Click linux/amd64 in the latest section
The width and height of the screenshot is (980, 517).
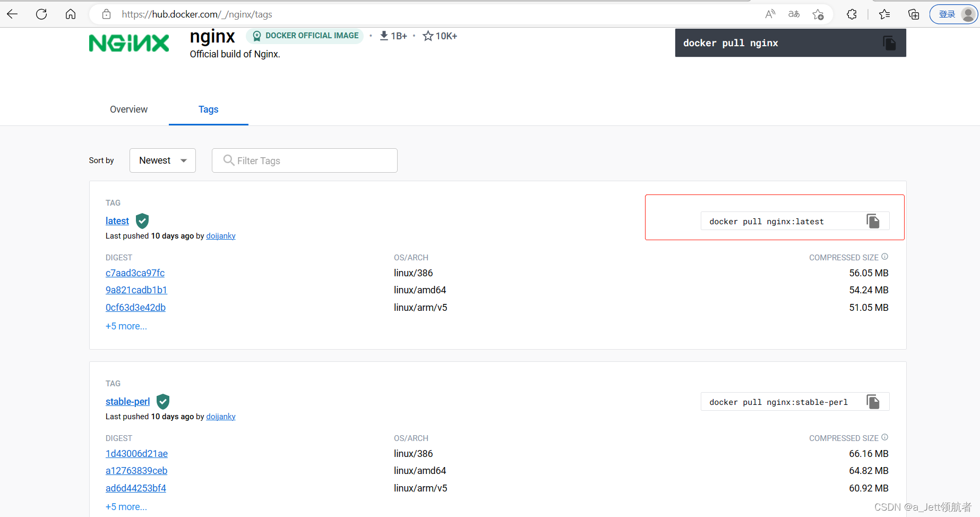coord(420,290)
